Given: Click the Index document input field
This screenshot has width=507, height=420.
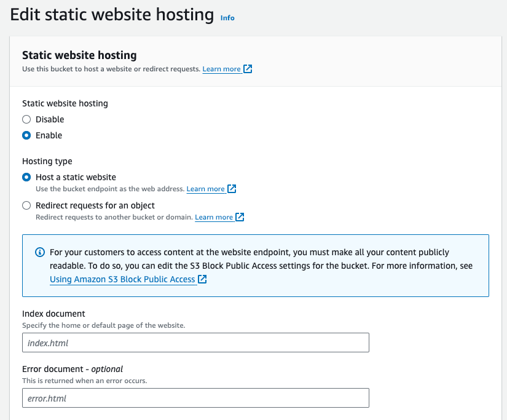Looking at the screenshot, I should coord(195,343).
